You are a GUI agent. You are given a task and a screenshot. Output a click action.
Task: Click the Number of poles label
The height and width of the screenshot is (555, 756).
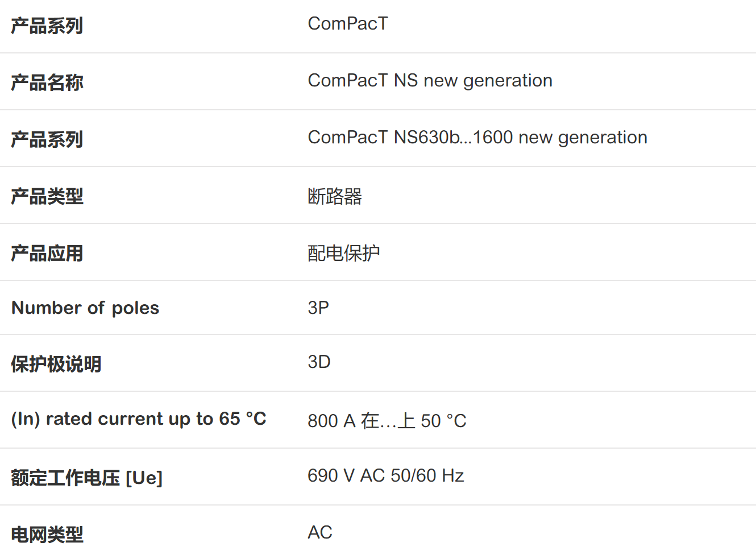point(85,308)
